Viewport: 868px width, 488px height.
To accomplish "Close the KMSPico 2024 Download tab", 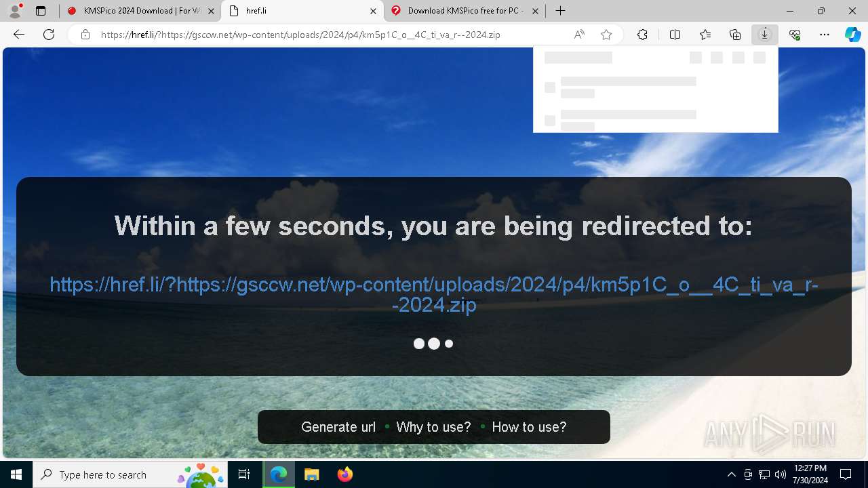I will 211,11.
